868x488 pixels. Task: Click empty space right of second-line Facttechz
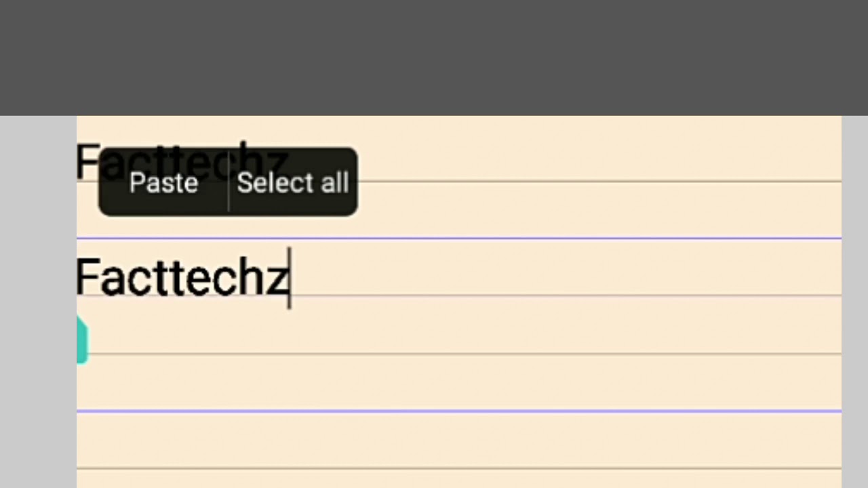(542, 274)
